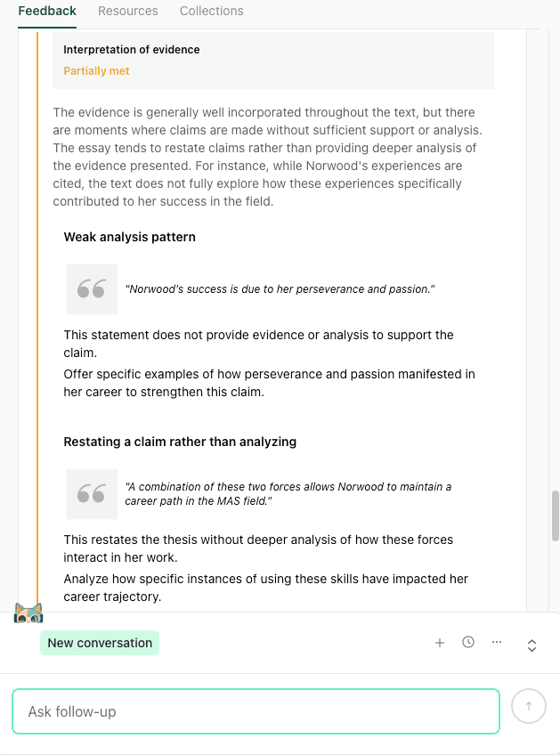Click the cat mascot avatar icon
The height and width of the screenshot is (755, 560).
pos(28,613)
